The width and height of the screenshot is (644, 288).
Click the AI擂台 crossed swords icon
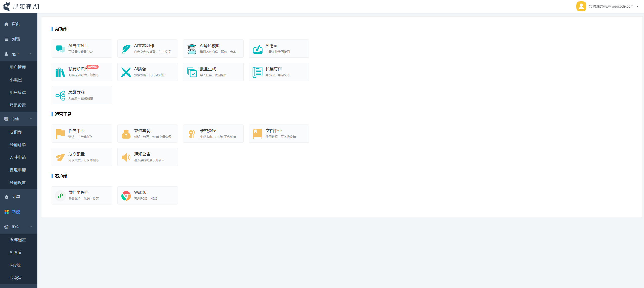126,72
